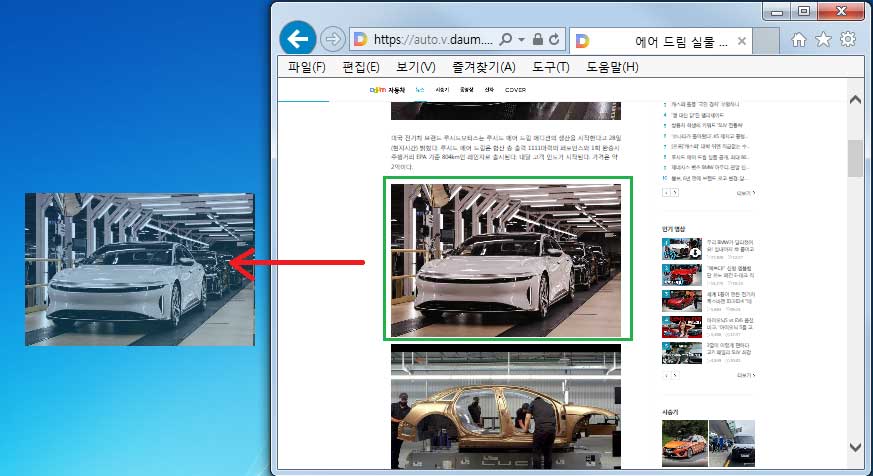Open Tools with the gear icon
Viewport: 873px width, 476px height.
848,39
